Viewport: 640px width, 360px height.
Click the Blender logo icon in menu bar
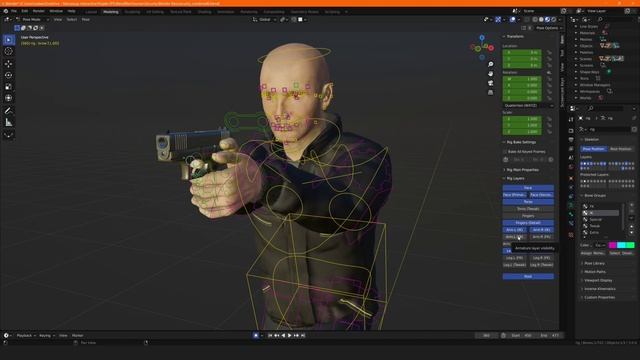(6, 11)
